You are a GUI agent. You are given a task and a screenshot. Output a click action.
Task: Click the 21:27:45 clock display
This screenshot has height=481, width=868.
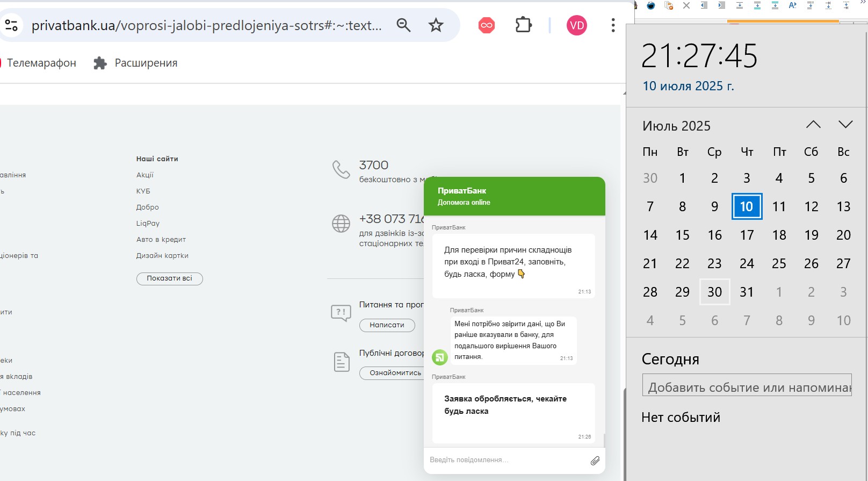(x=699, y=55)
